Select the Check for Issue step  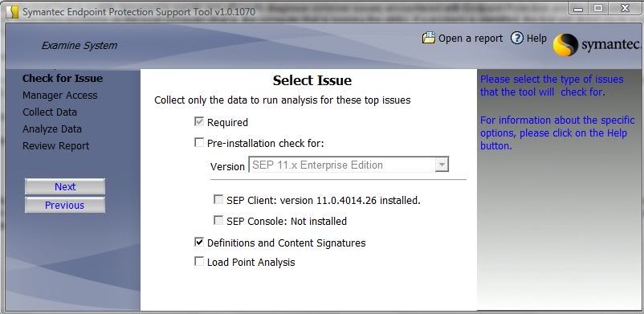pyautogui.click(x=63, y=78)
